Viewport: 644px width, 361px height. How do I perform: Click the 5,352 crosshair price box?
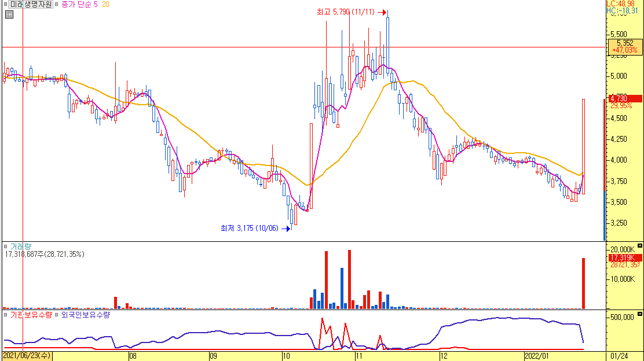[625, 46]
